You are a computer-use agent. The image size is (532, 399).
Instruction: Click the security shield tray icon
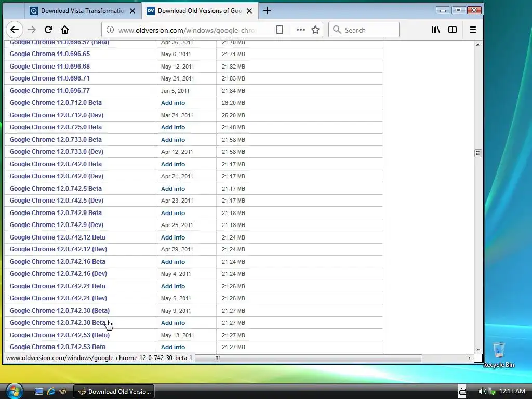click(x=492, y=392)
